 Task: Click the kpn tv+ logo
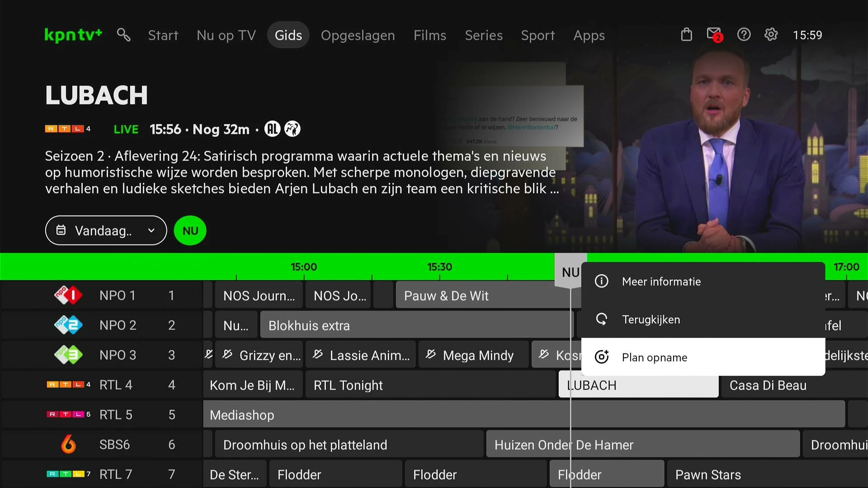tap(74, 35)
